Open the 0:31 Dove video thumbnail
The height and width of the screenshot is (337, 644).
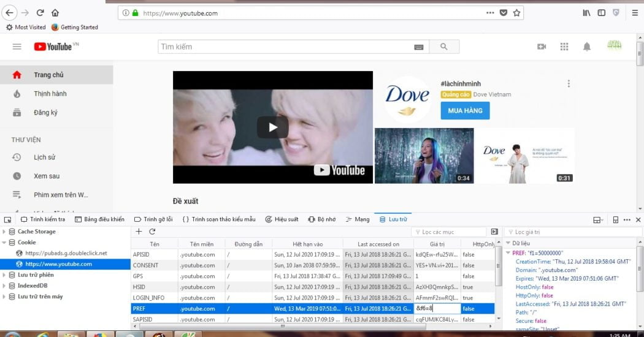pyautogui.click(x=525, y=156)
